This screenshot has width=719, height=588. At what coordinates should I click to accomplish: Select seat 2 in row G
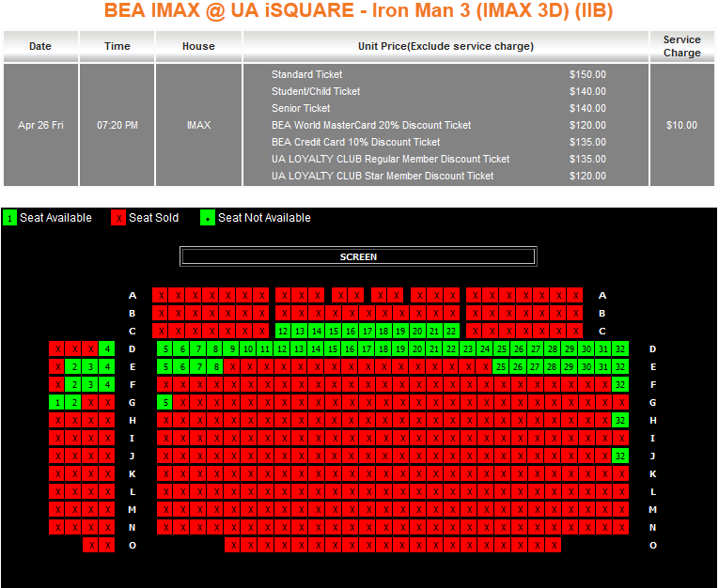(74, 402)
